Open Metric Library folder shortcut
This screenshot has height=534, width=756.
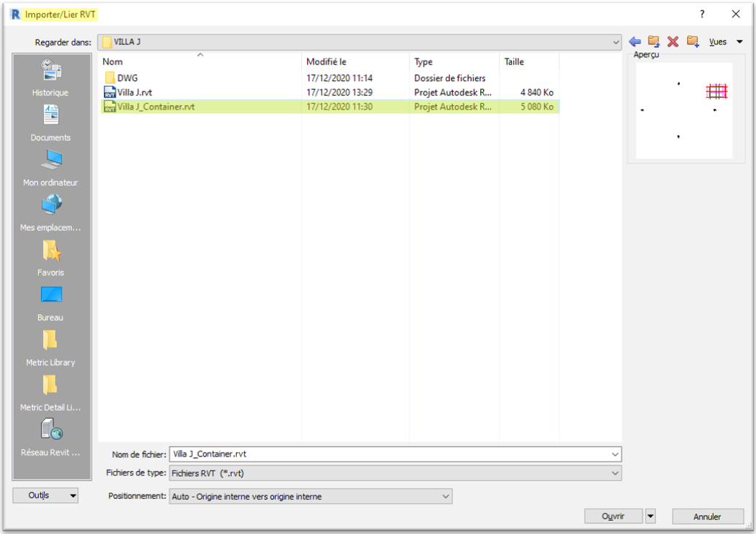50,348
